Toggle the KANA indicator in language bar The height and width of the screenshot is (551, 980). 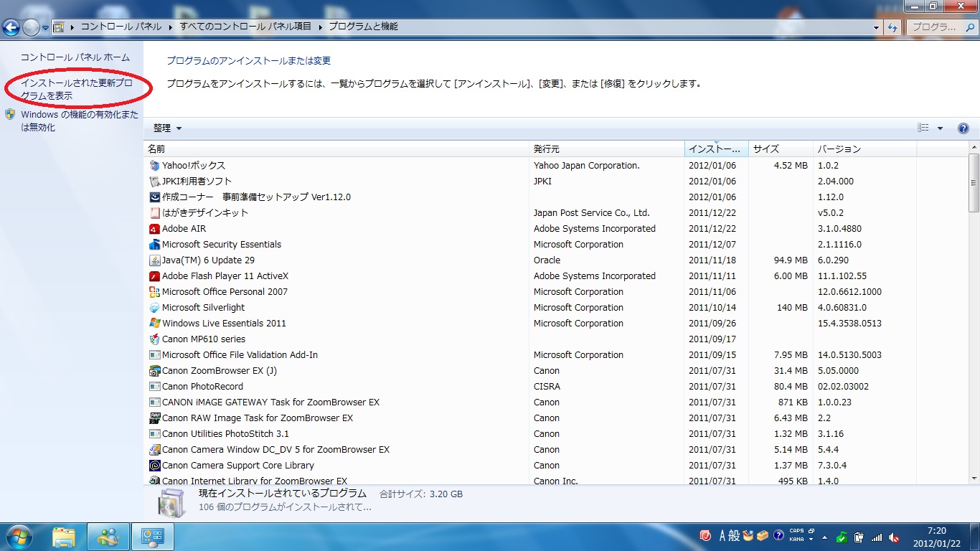point(796,540)
